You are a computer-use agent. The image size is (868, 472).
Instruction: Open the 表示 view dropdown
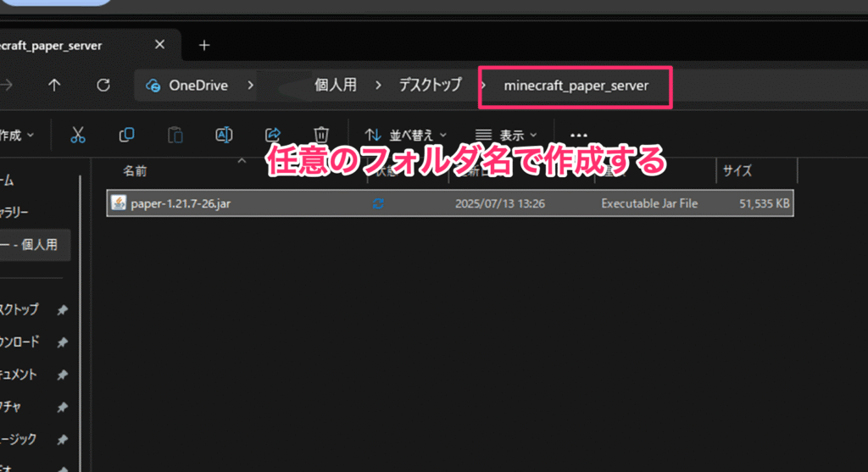(506, 135)
